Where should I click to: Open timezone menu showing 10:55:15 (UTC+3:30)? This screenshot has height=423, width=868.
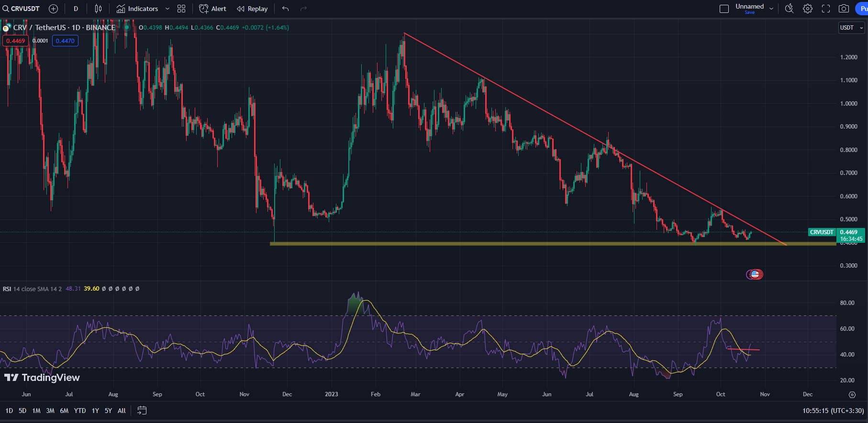pos(833,411)
